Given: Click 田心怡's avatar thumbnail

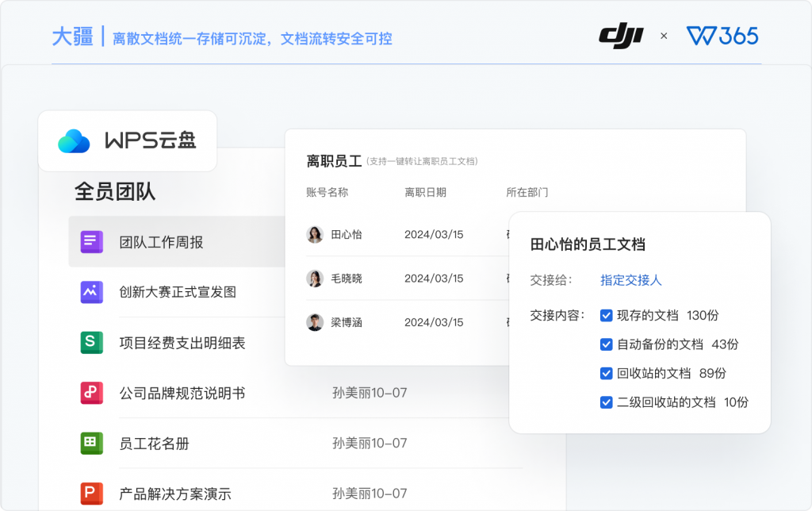Looking at the screenshot, I should coord(315,235).
